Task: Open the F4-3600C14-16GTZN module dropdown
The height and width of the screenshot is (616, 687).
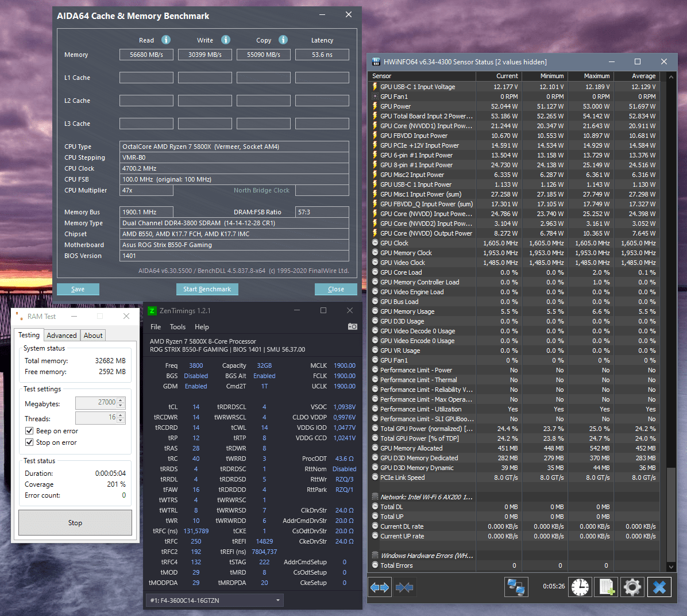Action: pos(215,600)
